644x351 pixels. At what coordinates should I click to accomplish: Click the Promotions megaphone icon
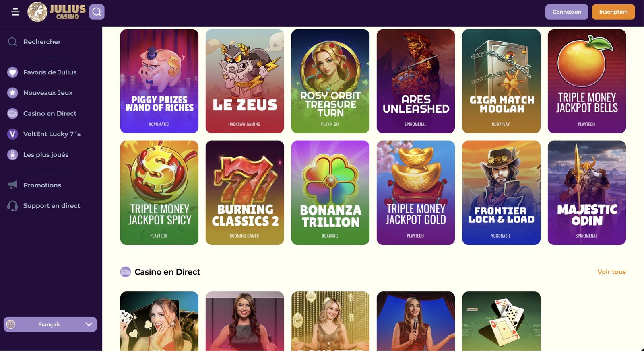click(x=12, y=185)
